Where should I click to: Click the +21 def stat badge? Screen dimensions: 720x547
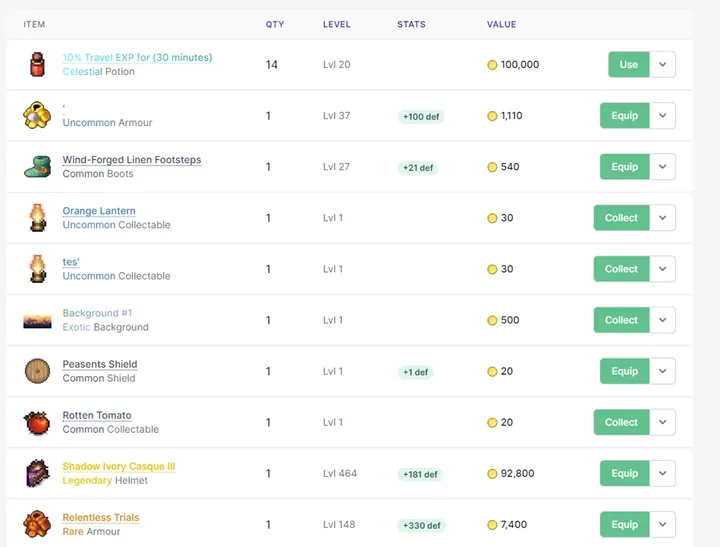(x=418, y=168)
